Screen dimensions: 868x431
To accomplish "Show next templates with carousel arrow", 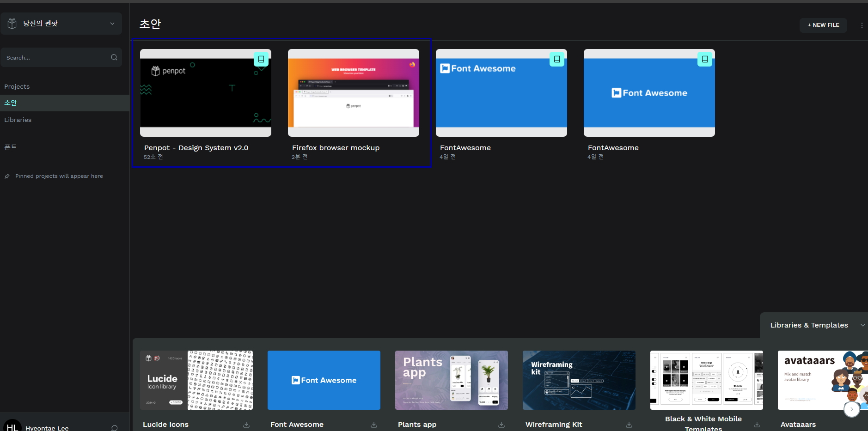I will pyautogui.click(x=852, y=409).
